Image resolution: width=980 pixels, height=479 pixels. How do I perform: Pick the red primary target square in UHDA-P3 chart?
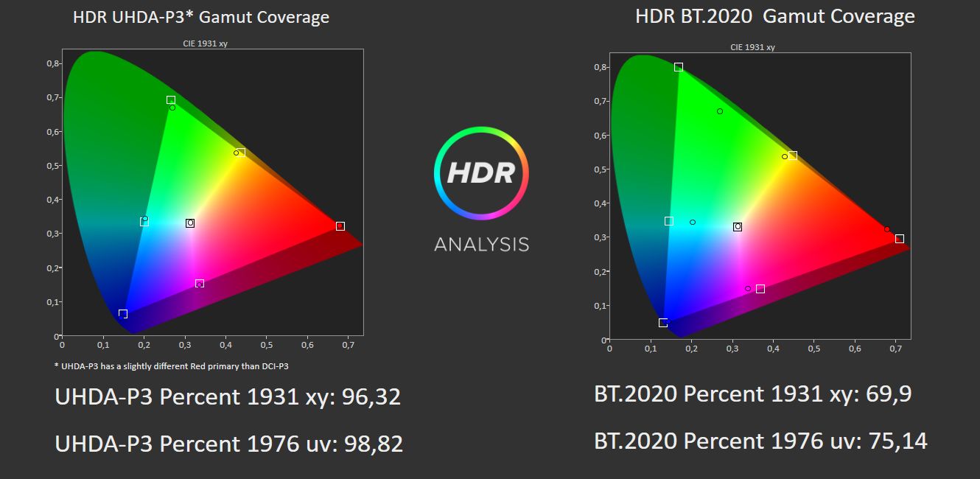(x=340, y=226)
